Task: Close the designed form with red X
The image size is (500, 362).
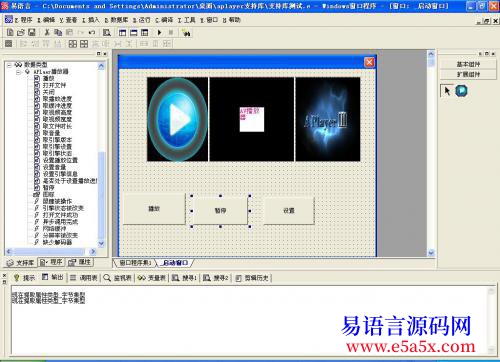Action: coord(369,62)
